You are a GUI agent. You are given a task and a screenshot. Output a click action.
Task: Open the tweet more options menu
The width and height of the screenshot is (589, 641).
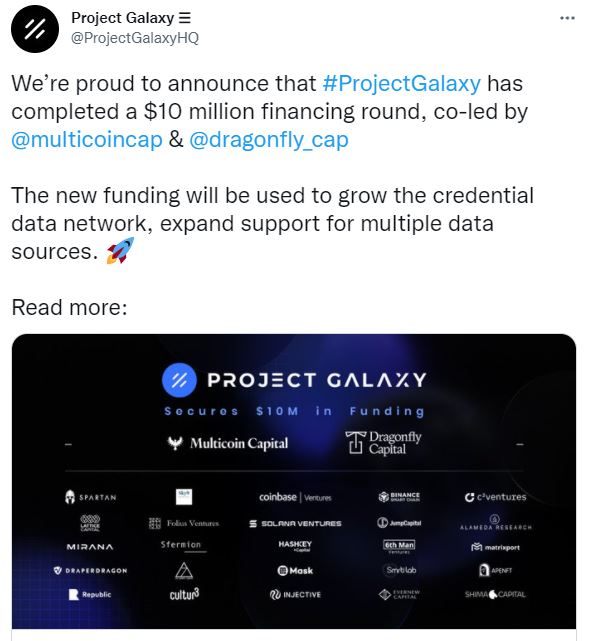point(567,18)
